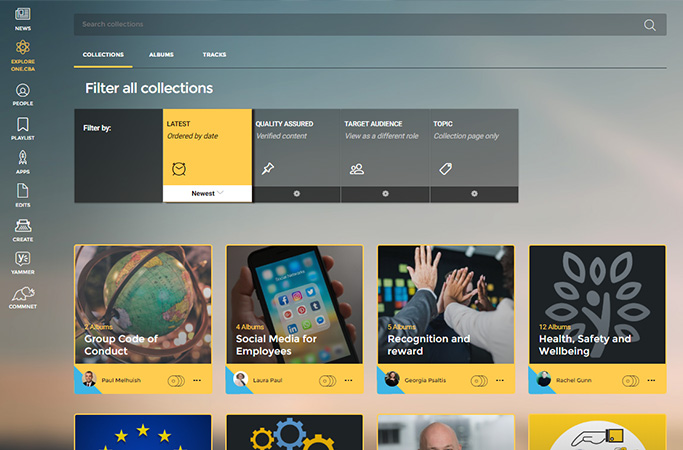Toggle the Quality Assured filter gear
The height and width of the screenshot is (450, 683).
click(x=297, y=193)
